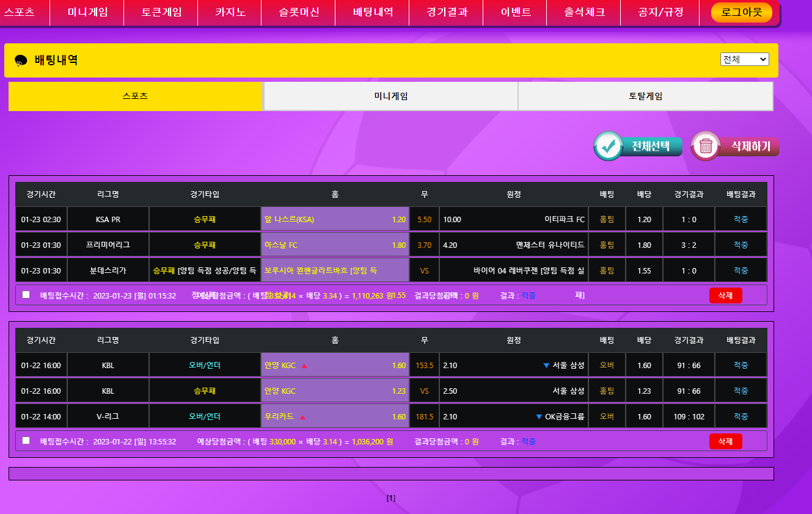812x514 pixels.
Task: Click blue down arrow next to 서울 삼성
Action: (546, 366)
